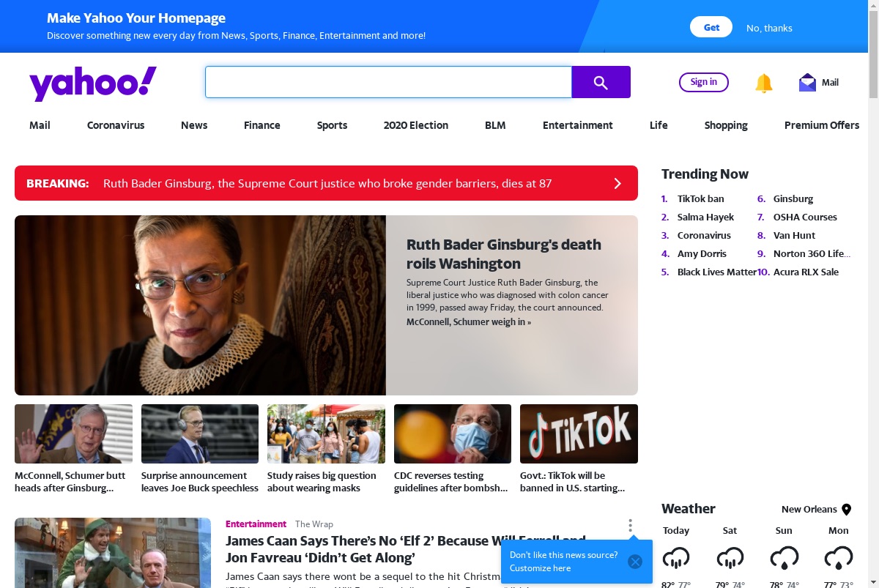Click trending topic 'Salma Hayek'

point(705,217)
